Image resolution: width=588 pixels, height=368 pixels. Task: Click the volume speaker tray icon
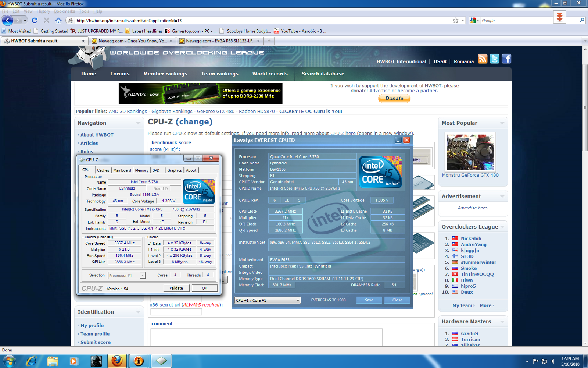[553, 361]
